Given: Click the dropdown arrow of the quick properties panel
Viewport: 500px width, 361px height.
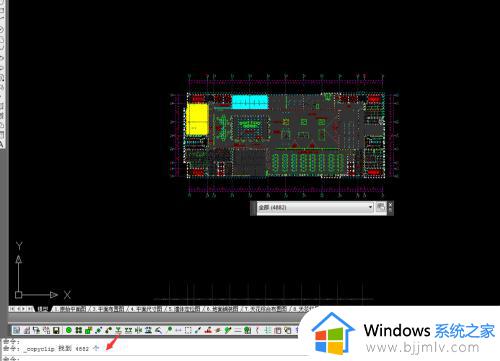Looking at the screenshot, I should tap(370, 208).
